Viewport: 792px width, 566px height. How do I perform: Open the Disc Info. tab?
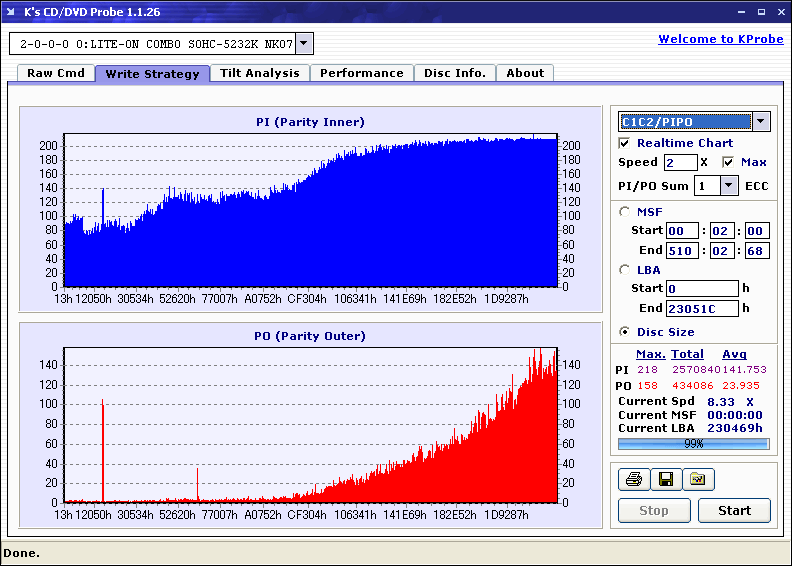click(455, 73)
